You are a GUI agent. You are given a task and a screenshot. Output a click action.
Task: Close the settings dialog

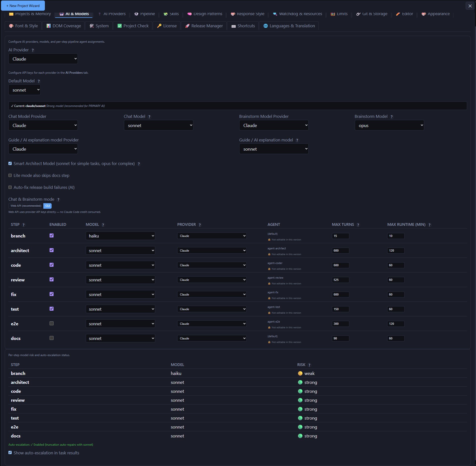(x=470, y=6)
